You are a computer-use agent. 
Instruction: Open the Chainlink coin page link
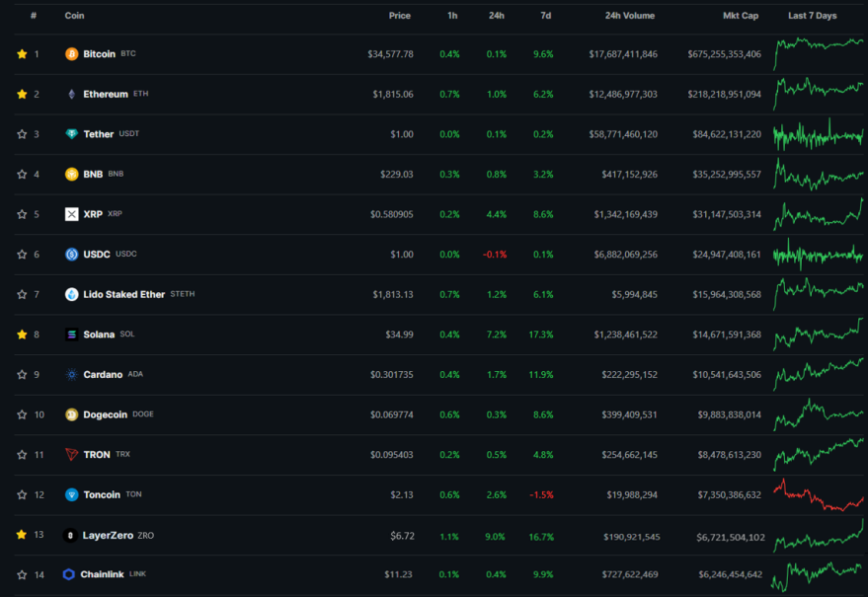[x=102, y=574]
